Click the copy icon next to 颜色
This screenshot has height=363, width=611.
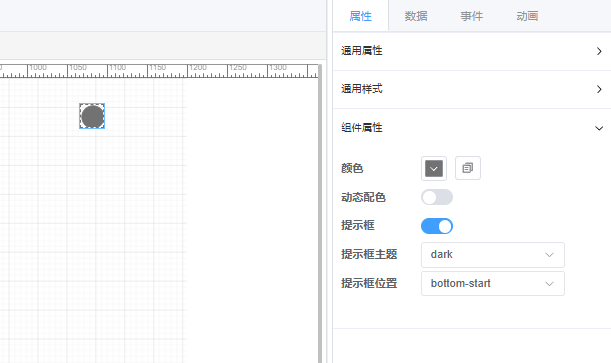click(x=468, y=168)
